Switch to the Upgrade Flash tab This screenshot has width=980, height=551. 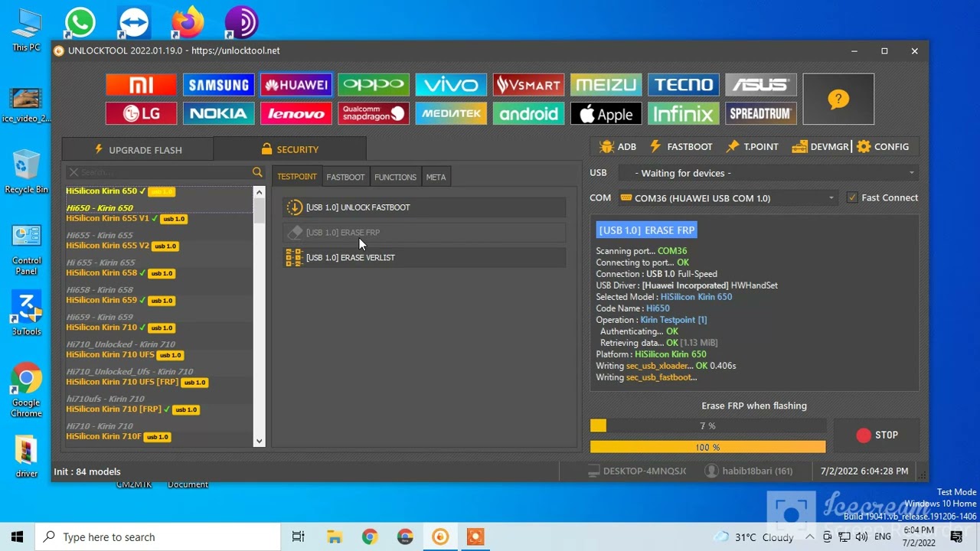138,149
